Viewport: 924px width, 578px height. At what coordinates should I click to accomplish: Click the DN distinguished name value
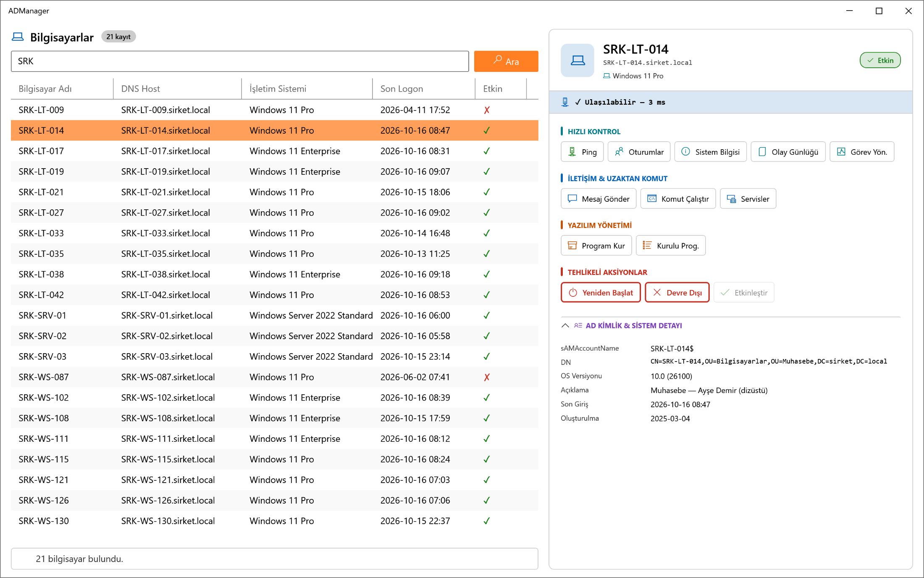click(769, 362)
